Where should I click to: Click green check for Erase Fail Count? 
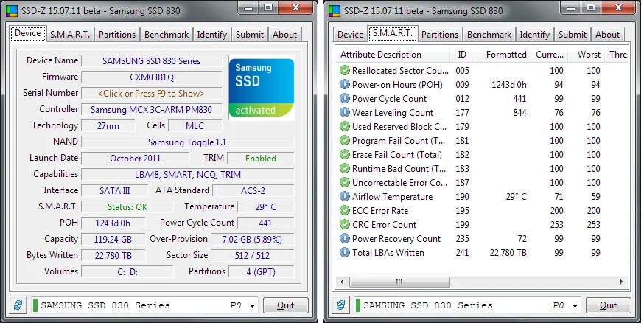[x=345, y=154]
